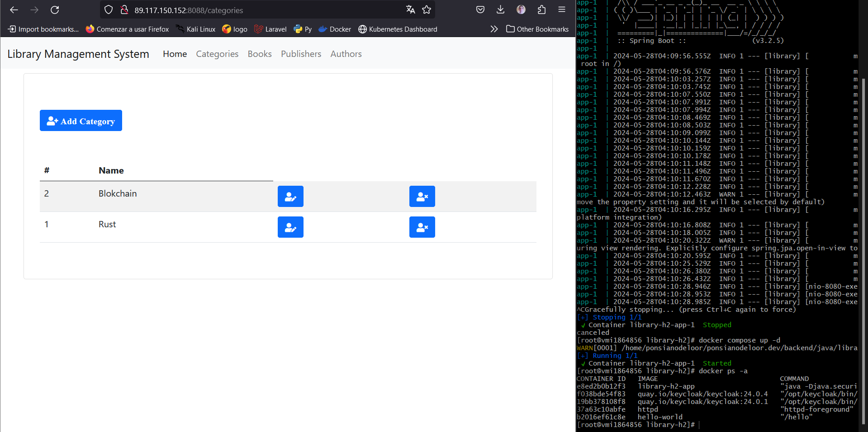The image size is (868, 432).
Task: Open the Firefox downloads panel
Action: tap(500, 10)
